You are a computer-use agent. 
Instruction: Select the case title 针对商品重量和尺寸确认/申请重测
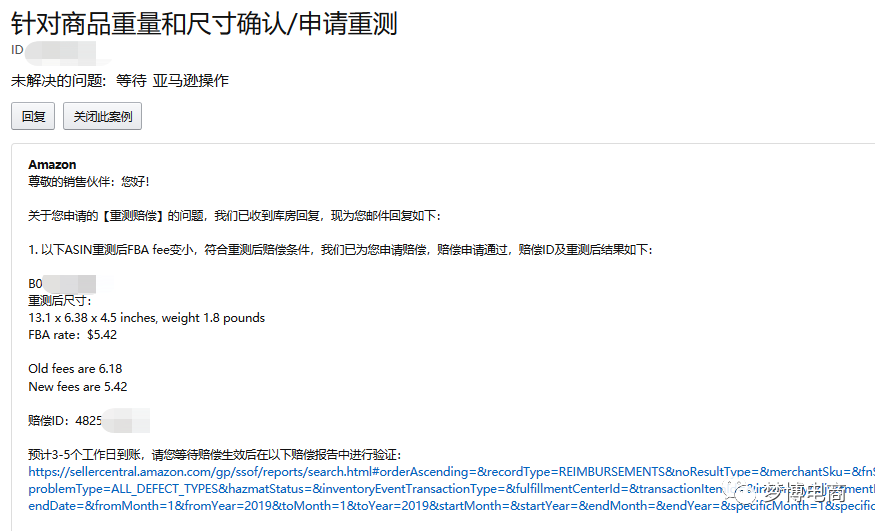(x=204, y=23)
